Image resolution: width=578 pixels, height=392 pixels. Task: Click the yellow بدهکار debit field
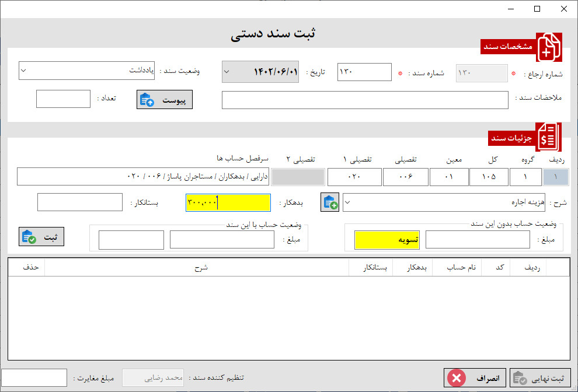pos(228,202)
